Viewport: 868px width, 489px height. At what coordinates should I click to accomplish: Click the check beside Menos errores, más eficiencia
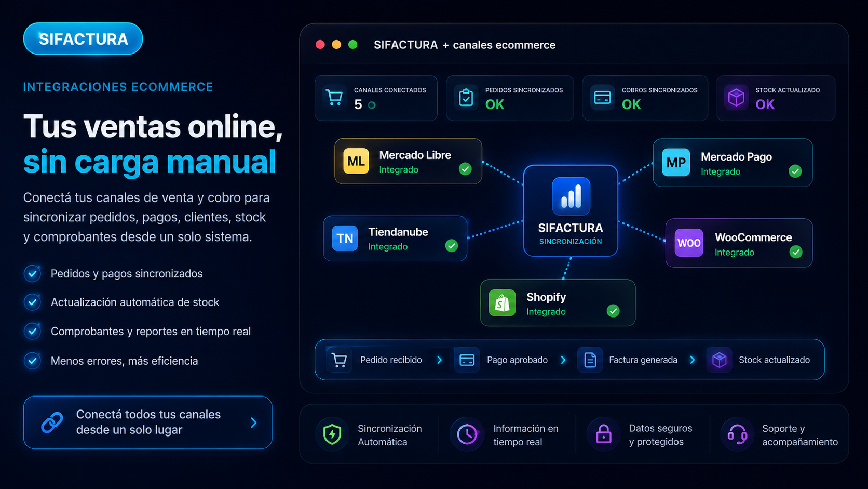[x=32, y=360]
